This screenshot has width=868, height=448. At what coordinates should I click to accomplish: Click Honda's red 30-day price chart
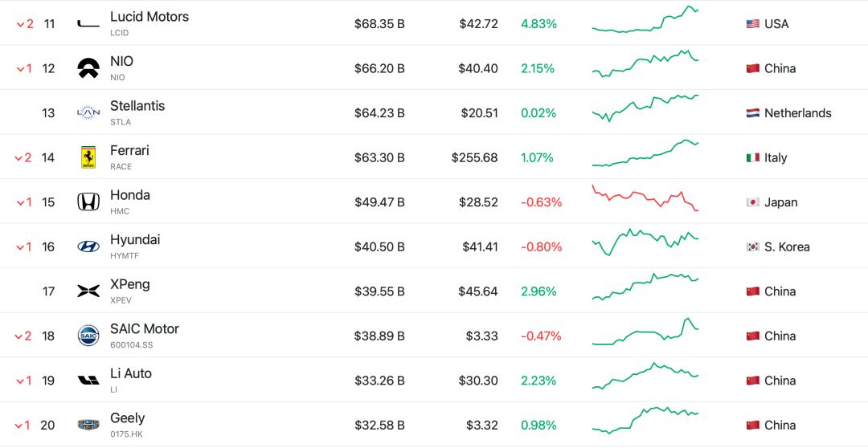point(645,198)
